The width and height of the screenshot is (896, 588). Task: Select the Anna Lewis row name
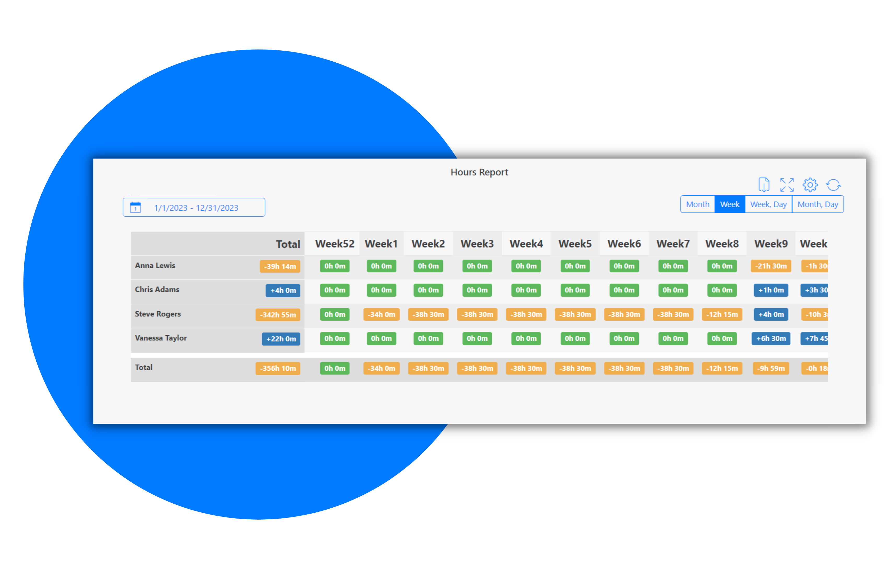[x=155, y=266]
